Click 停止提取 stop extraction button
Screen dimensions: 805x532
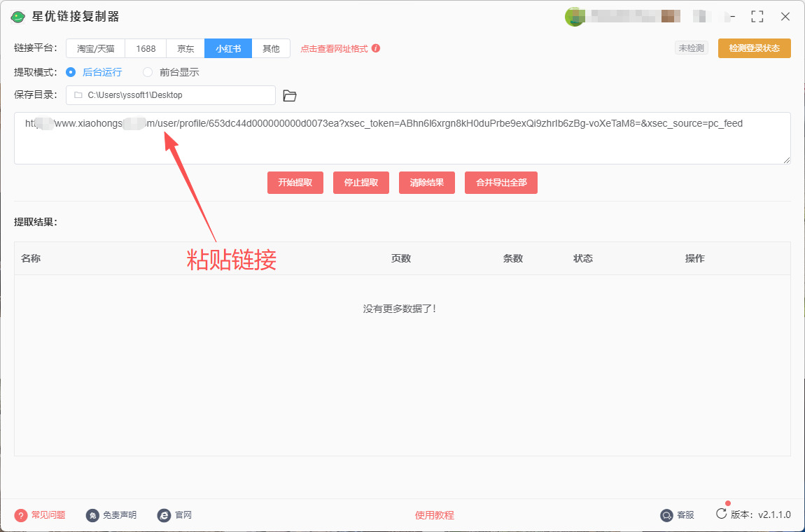pyautogui.click(x=361, y=183)
